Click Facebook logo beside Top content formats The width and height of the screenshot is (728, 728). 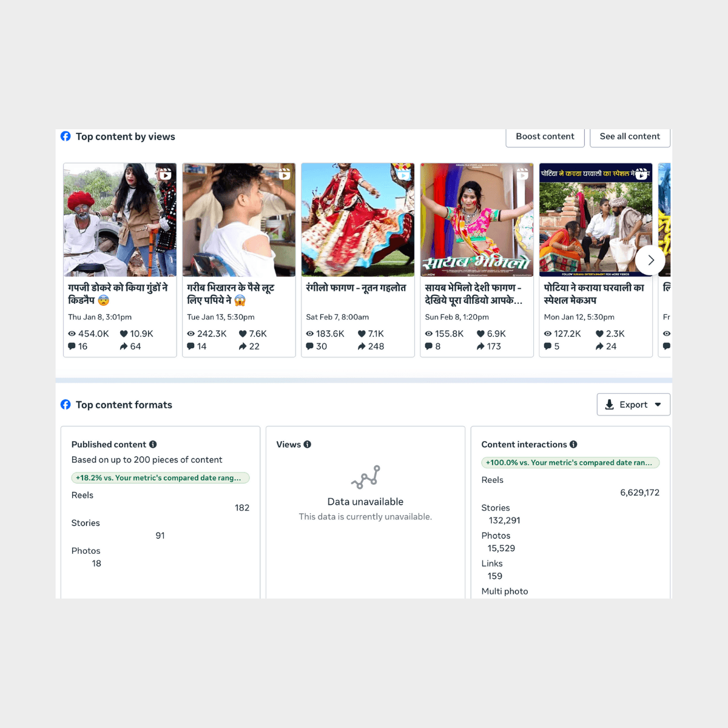(66, 405)
